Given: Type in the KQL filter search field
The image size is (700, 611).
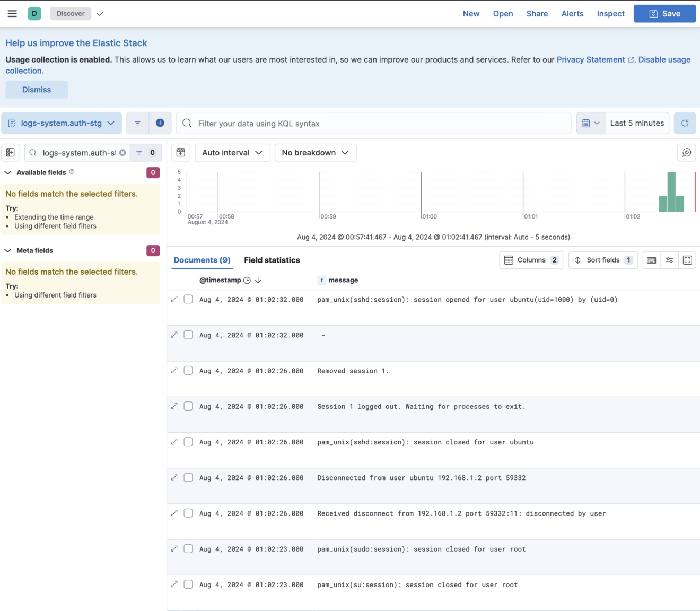Looking at the screenshot, I should click(371, 123).
